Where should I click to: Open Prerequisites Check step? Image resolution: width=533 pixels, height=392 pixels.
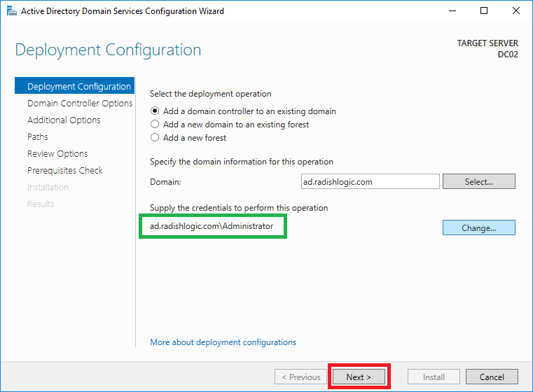click(x=65, y=171)
